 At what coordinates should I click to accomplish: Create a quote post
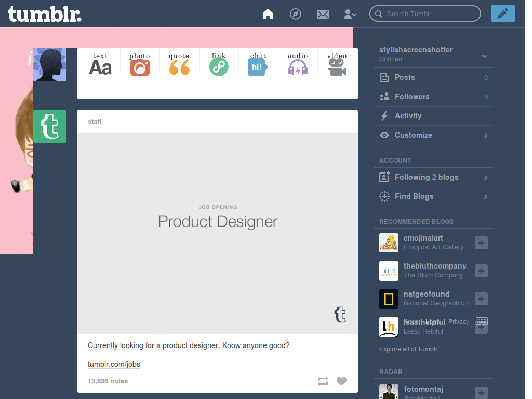pos(179,64)
